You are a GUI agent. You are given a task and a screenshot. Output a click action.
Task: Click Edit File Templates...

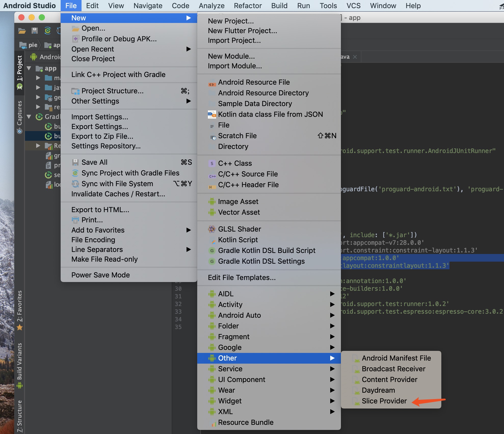point(242,278)
